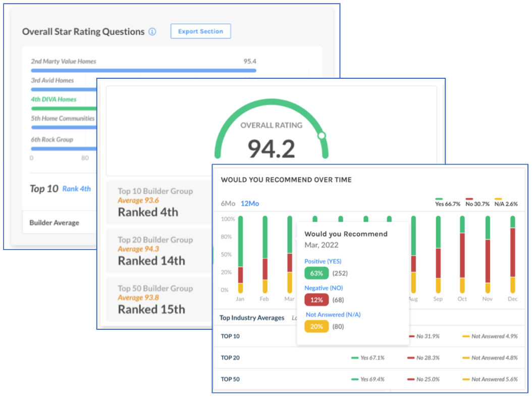
Task: Open the Rank 4th link
Action: (x=76, y=188)
